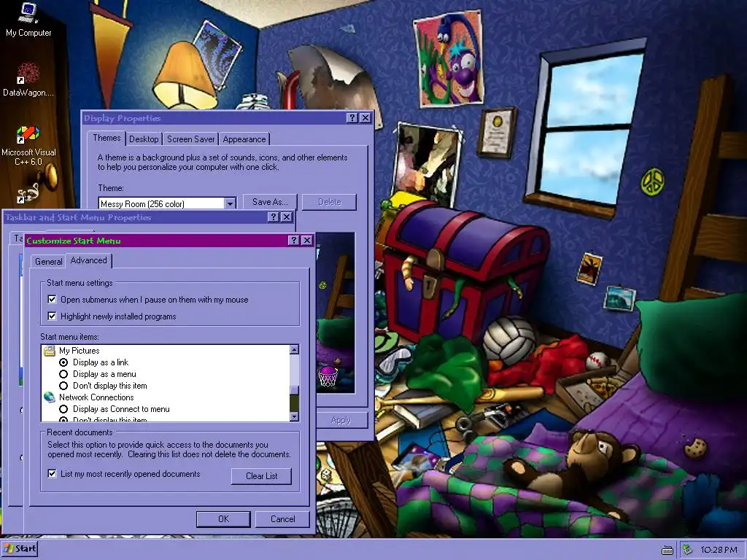
Task: Click the taskbar clock showing 10:28 PM
Action: pos(719,550)
